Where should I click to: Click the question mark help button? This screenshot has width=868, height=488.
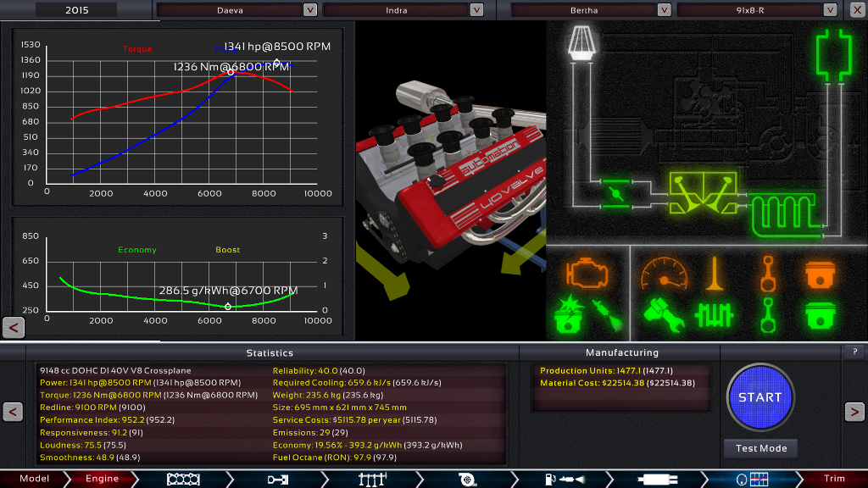pyautogui.click(x=853, y=352)
